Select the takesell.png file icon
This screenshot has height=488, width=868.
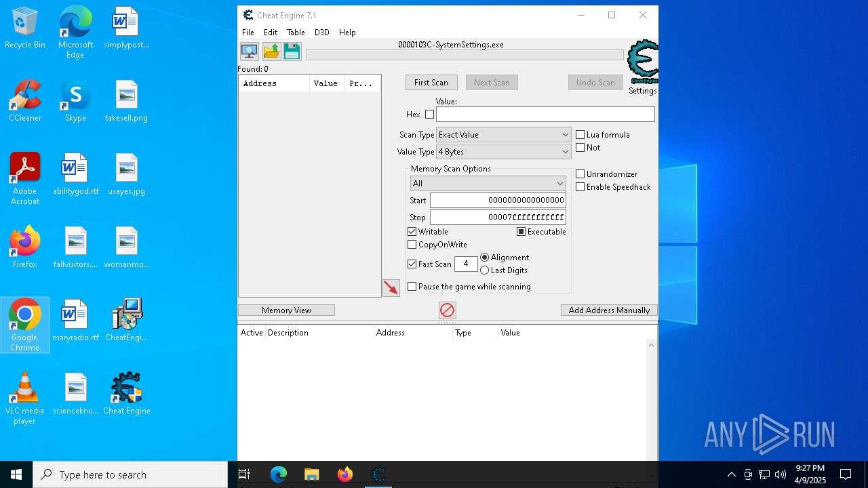pos(126,102)
